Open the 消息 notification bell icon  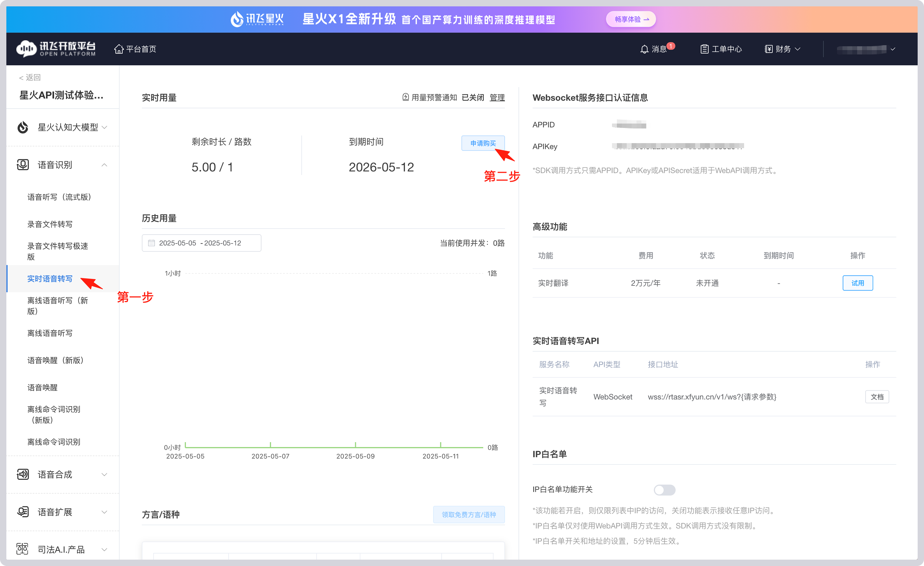[644, 48]
